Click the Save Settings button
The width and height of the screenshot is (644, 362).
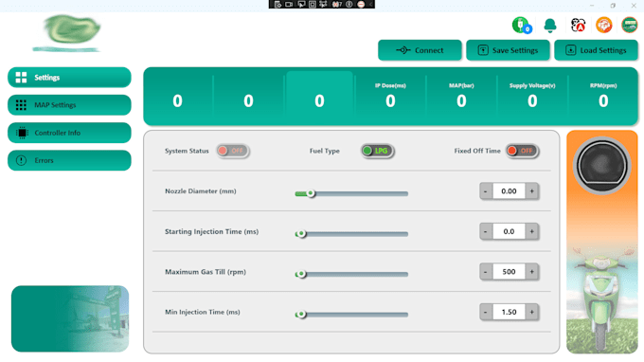[x=508, y=50]
